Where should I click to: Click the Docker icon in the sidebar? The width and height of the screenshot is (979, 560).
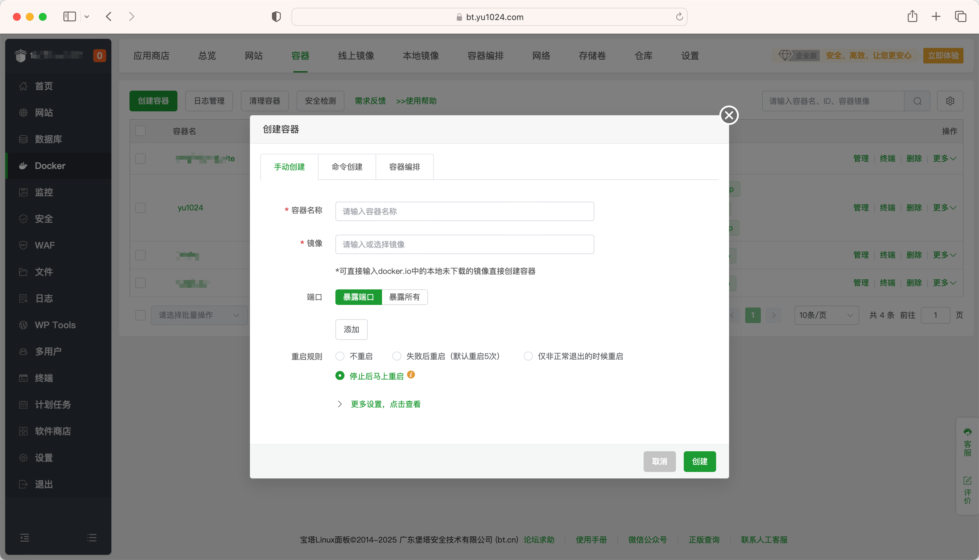[x=23, y=166]
